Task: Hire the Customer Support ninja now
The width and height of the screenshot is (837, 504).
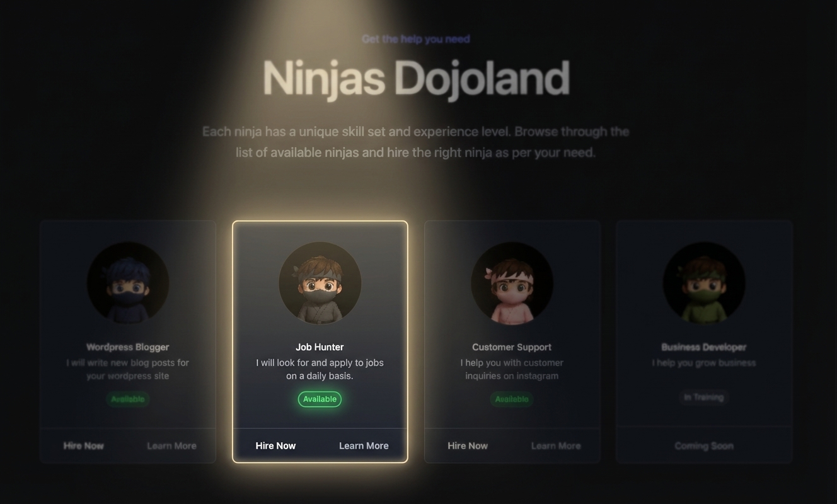Action: pyautogui.click(x=468, y=445)
